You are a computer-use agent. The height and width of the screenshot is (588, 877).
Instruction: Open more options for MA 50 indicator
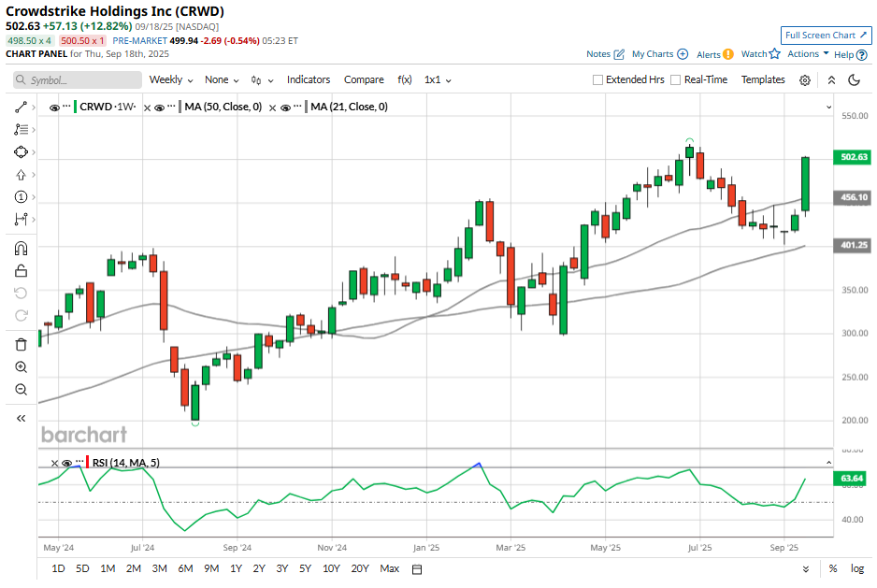(171, 106)
